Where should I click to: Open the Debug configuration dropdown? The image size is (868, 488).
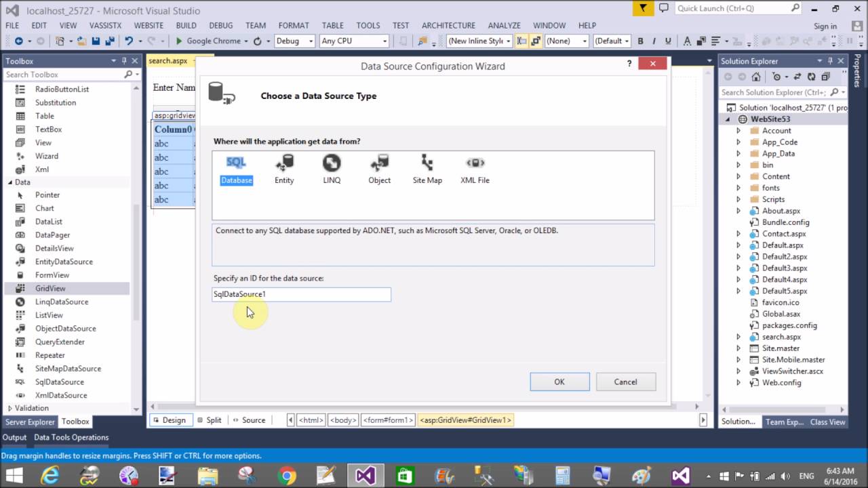click(x=294, y=41)
